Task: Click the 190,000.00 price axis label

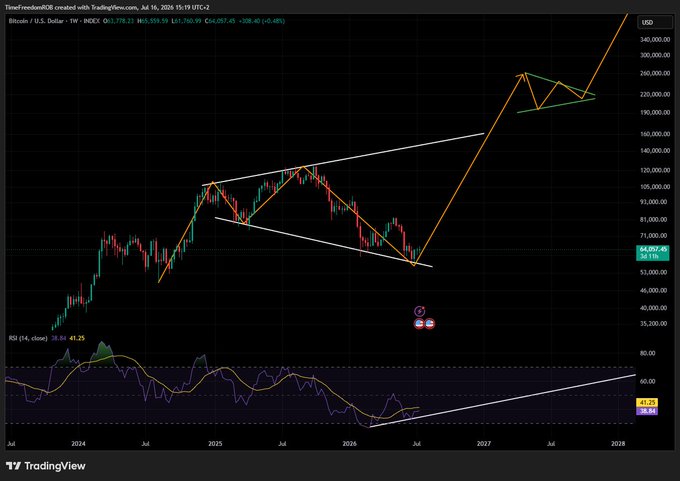Action: click(655, 112)
